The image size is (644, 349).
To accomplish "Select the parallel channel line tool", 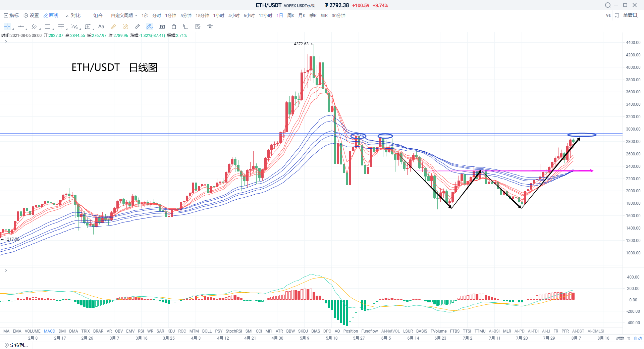I will pyautogui.click(x=34, y=27).
